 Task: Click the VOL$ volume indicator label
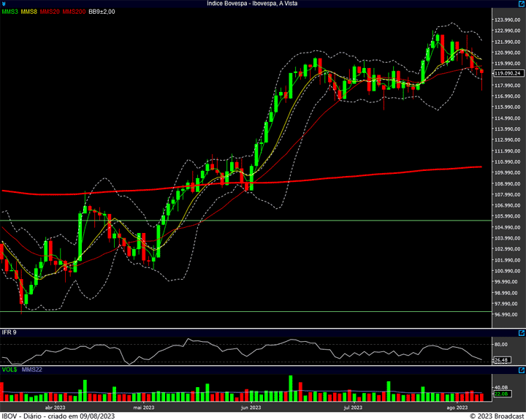pyautogui.click(x=9, y=371)
